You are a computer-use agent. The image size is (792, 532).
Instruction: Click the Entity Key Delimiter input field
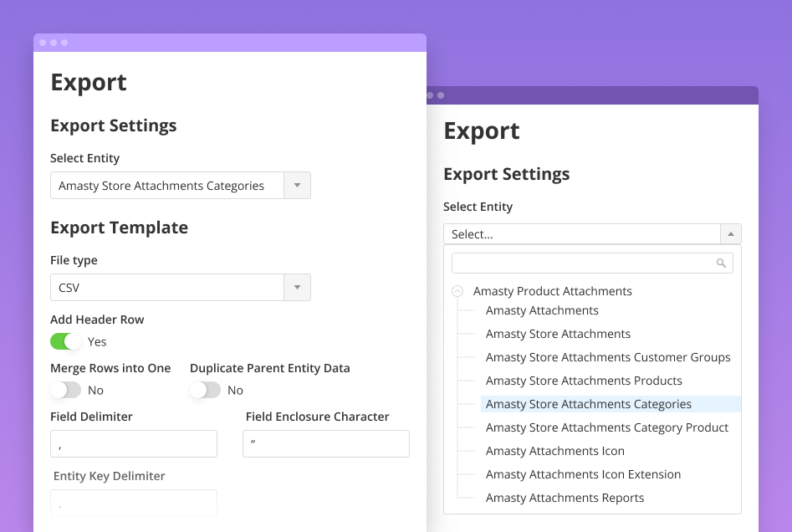pyautogui.click(x=133, y=504)
